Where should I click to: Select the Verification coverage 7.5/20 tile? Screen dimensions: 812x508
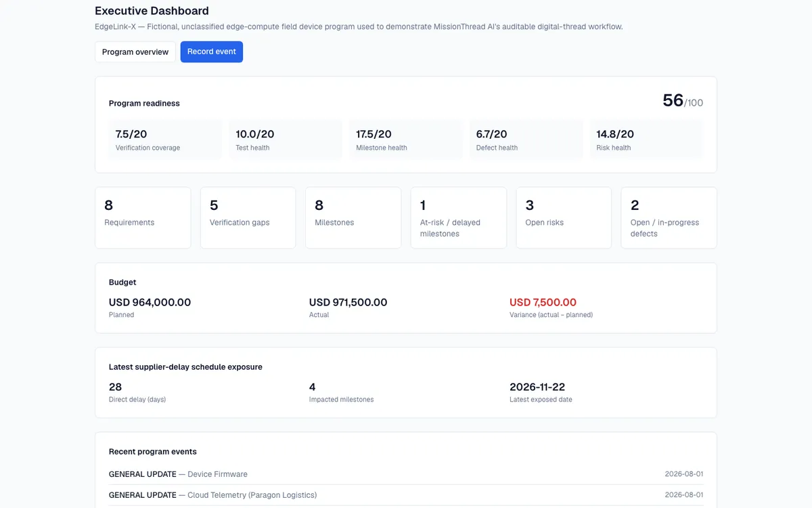click(x=165, y=140)
